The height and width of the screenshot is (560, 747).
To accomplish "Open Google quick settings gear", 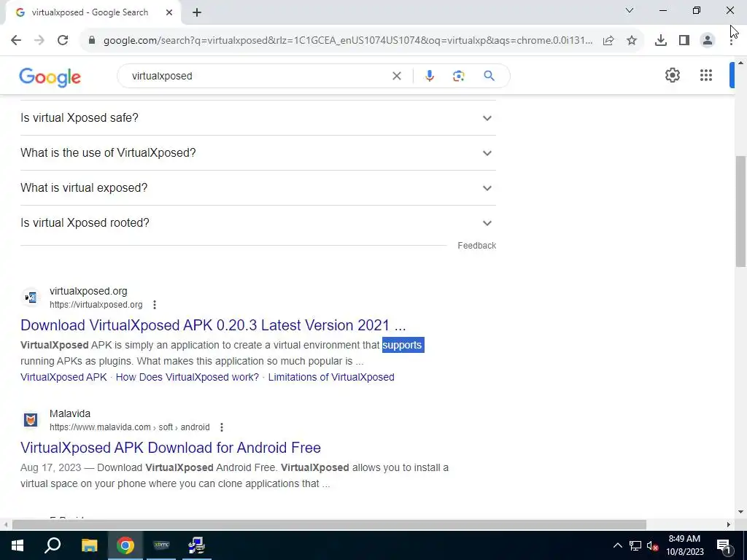I will tap(672, 75).
